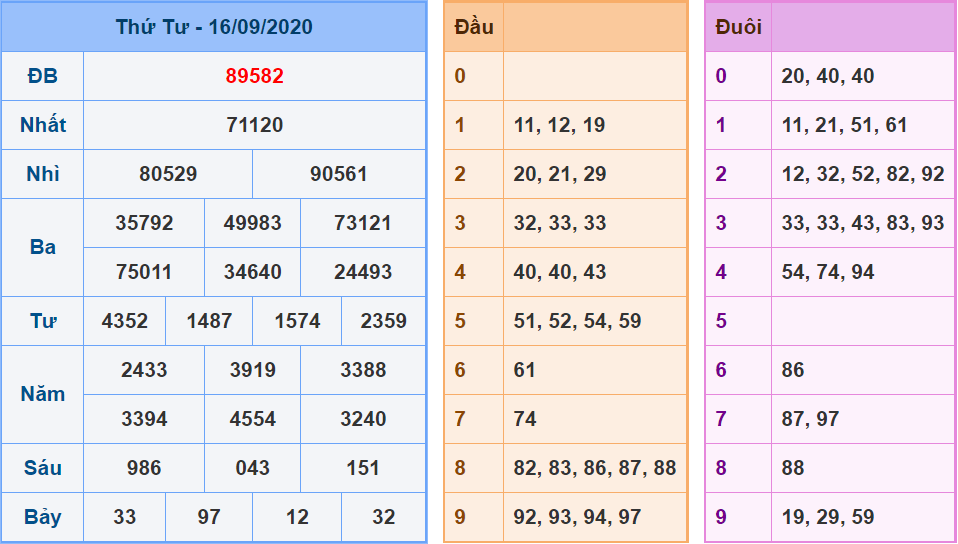Image resolution: width=958 pixels, height=544 pixels.
Task: Select Đầu row with 51, 52, 54, 59
Action: pos(577,321)
